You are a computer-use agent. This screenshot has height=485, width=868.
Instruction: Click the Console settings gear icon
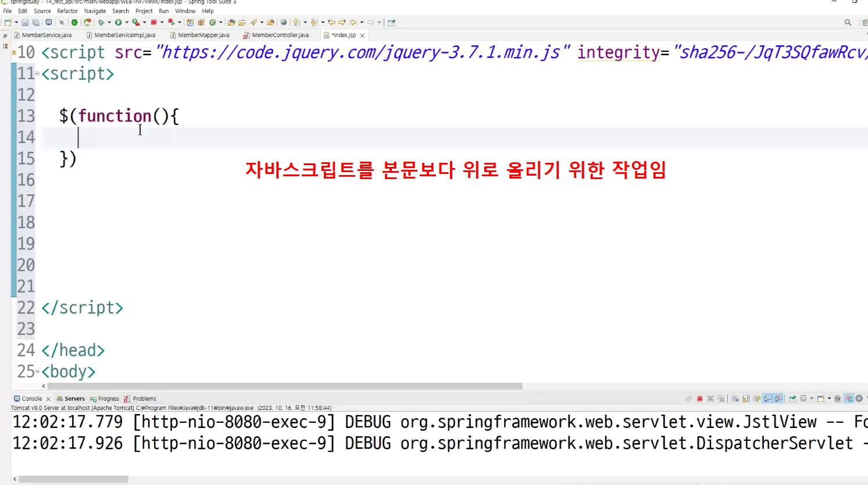[859, 398]
